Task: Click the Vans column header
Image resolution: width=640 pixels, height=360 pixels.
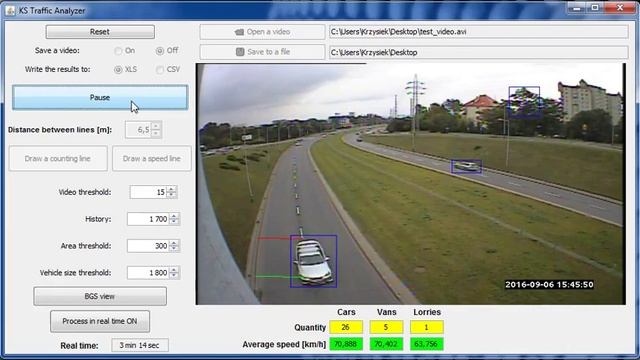Action: pos(387,312)
